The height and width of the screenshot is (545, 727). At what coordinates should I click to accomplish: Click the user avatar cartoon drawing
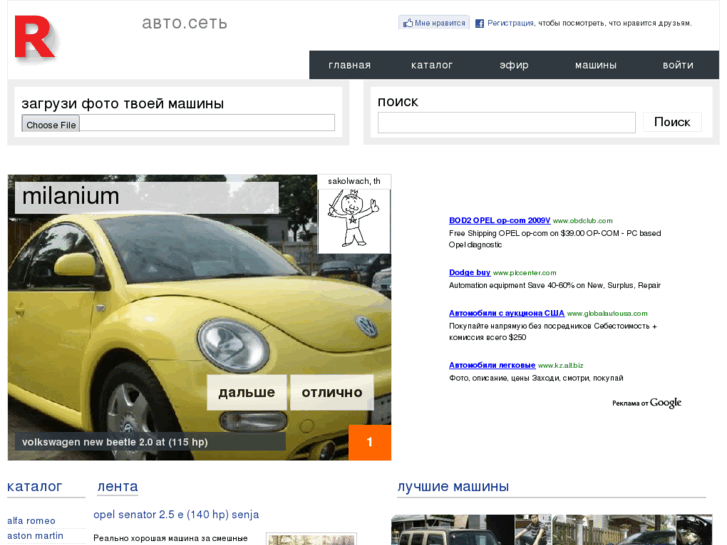[x=354, y=219]
